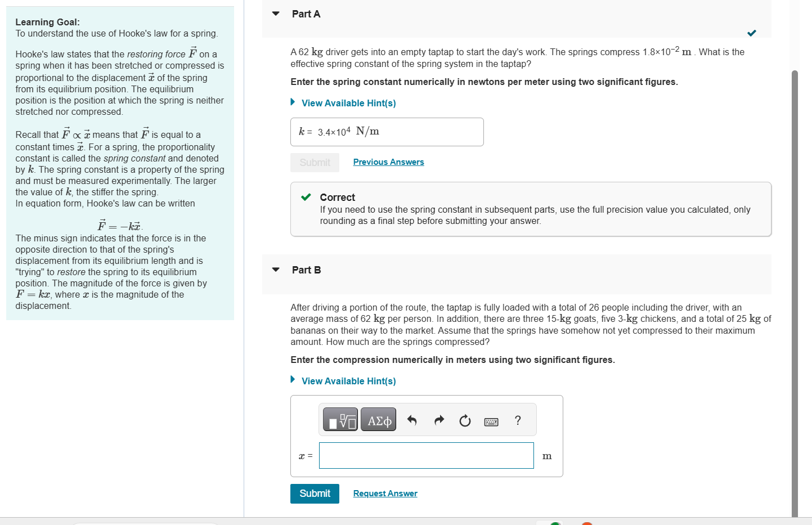Click the Request Answer link
The width and height of the screenshot is (812, 525).
click(385, 493)
